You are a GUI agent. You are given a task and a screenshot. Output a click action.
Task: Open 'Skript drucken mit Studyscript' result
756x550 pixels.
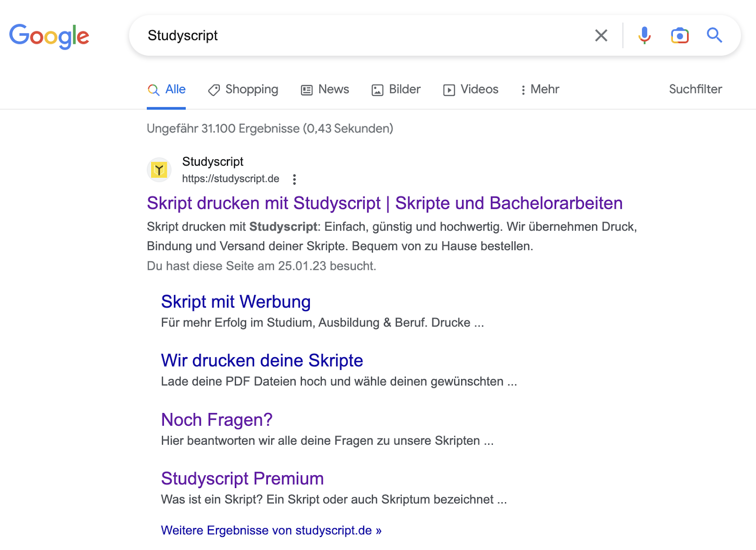385,203
